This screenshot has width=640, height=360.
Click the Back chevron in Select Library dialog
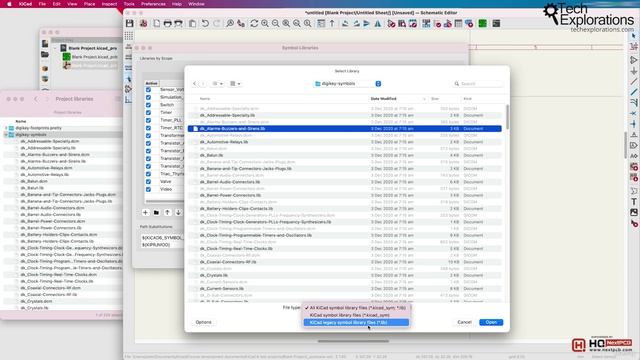[194, 84]
